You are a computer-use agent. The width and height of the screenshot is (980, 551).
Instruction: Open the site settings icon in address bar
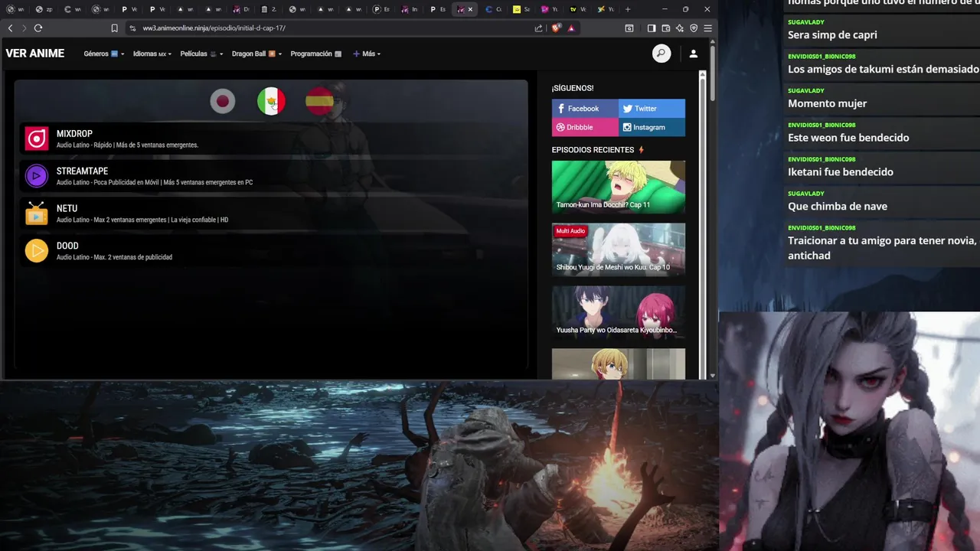(132, 28)
